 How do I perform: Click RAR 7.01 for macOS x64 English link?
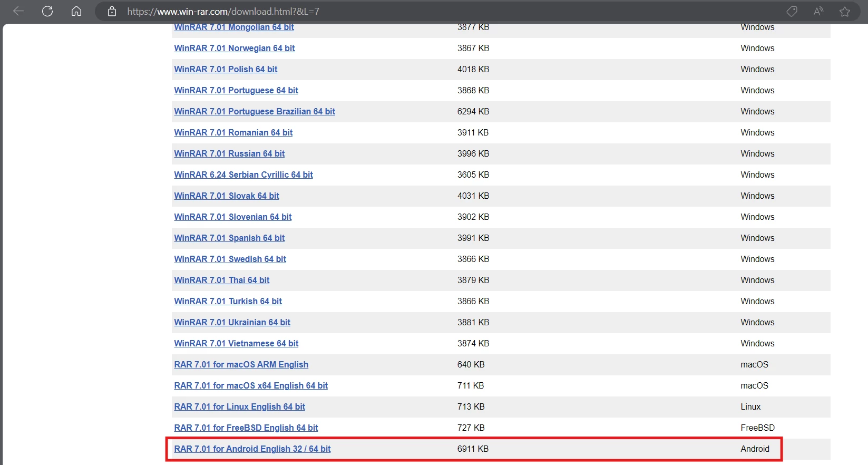pos(251,385)
